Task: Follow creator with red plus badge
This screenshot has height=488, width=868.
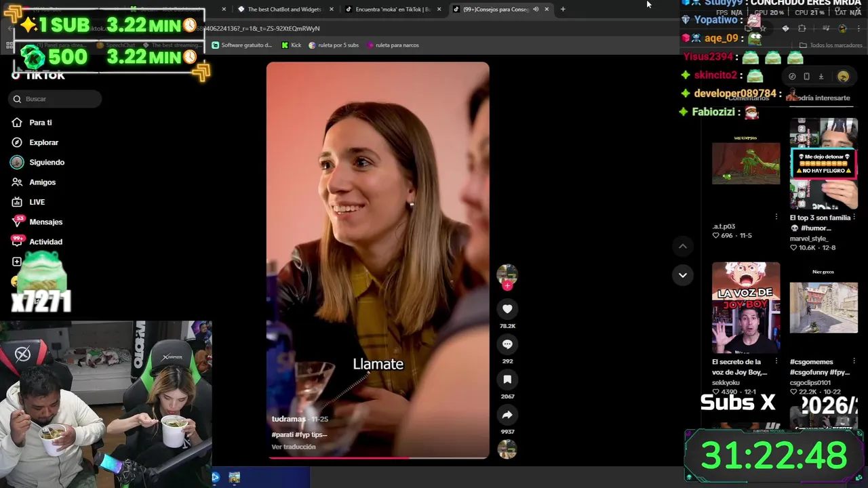Action: pyautogui.click(x=507, y=286)
